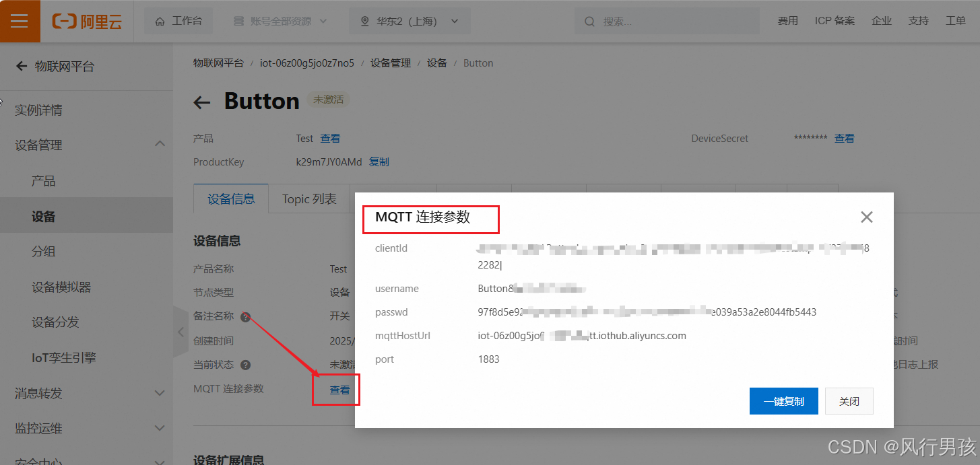Click back arrow beside Button title
The height and width of the screenshot is (465, 980).
(202, 102)
